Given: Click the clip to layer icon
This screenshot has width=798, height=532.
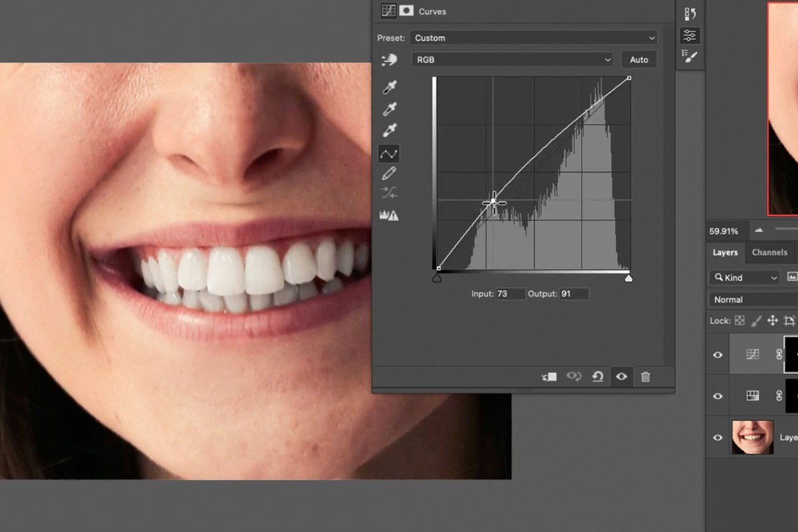Looking at the screenshot, I should (549, 376).
